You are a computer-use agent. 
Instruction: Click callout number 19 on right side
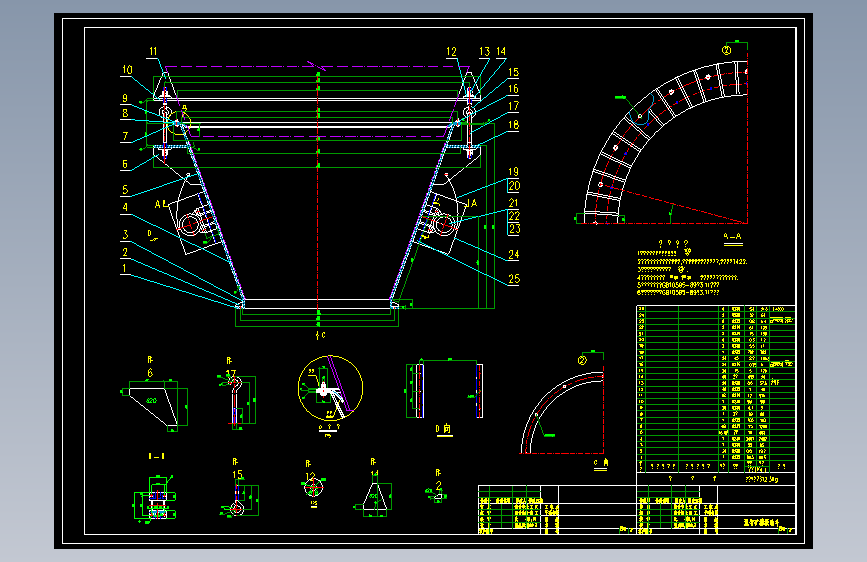pyautogui.click(x=513, y=172)
